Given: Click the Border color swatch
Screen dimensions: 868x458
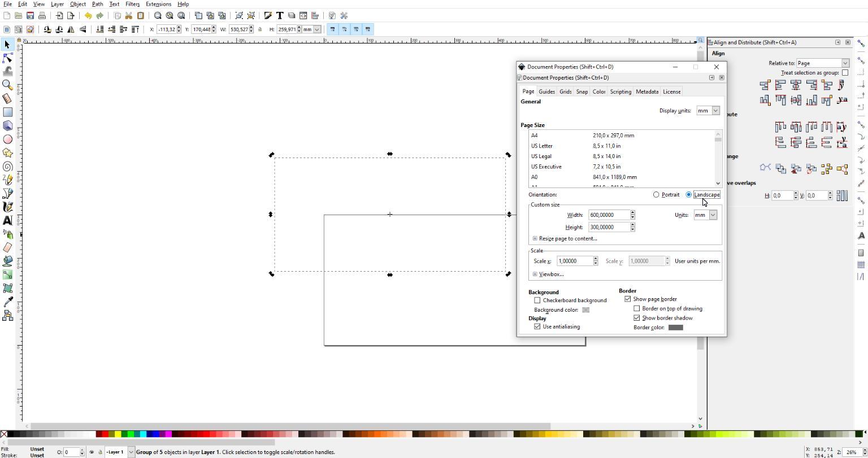Looking at the screenshot, I should coord(676,328).
